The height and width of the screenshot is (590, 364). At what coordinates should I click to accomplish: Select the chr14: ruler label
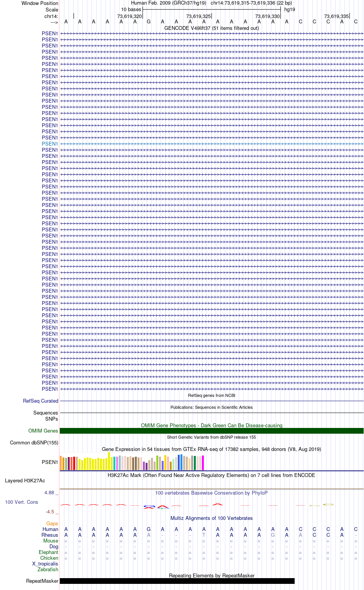(51, 16)
